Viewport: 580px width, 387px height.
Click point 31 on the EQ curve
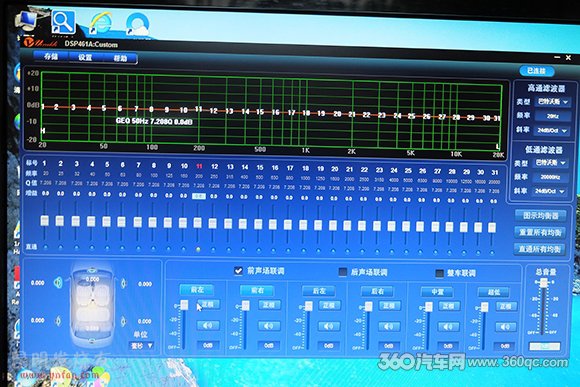[497, 118]
